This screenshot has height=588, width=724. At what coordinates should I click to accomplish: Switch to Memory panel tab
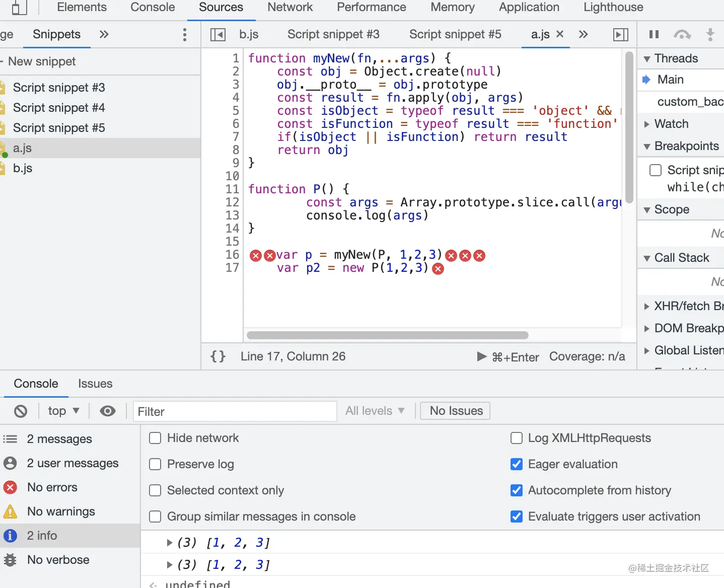[453, 7]
